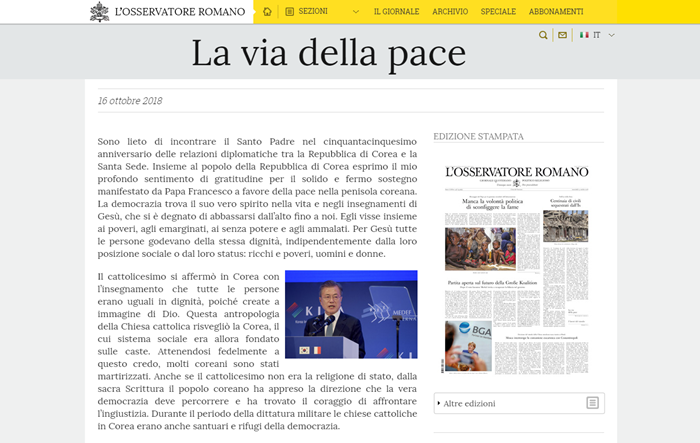The width and height of the screenshot is (700, 443).
Task: Open the Archivio menu item
Action: [x=450, y=12]
